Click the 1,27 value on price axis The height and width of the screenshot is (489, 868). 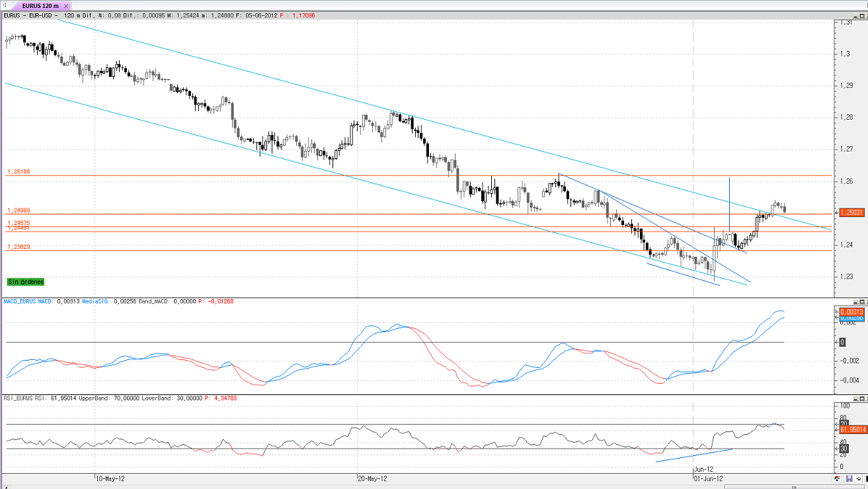[x=845, y=150]
